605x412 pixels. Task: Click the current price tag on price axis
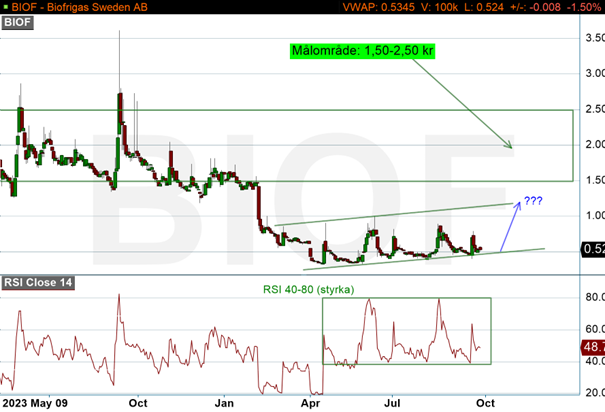[x=593, y=250]
